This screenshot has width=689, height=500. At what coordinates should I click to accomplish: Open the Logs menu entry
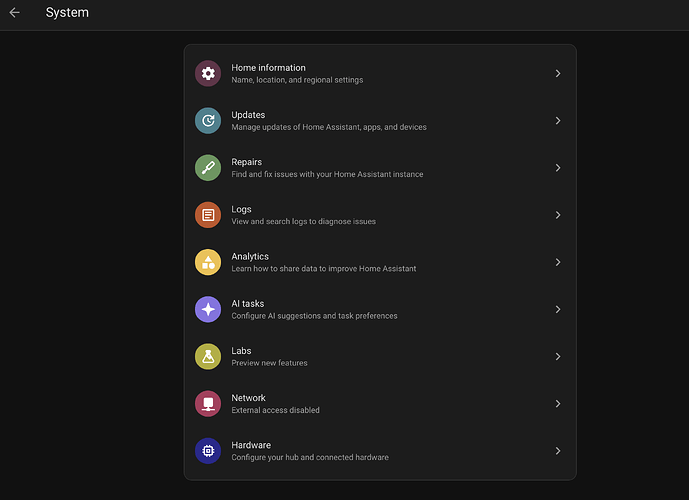tap(380, 215)
